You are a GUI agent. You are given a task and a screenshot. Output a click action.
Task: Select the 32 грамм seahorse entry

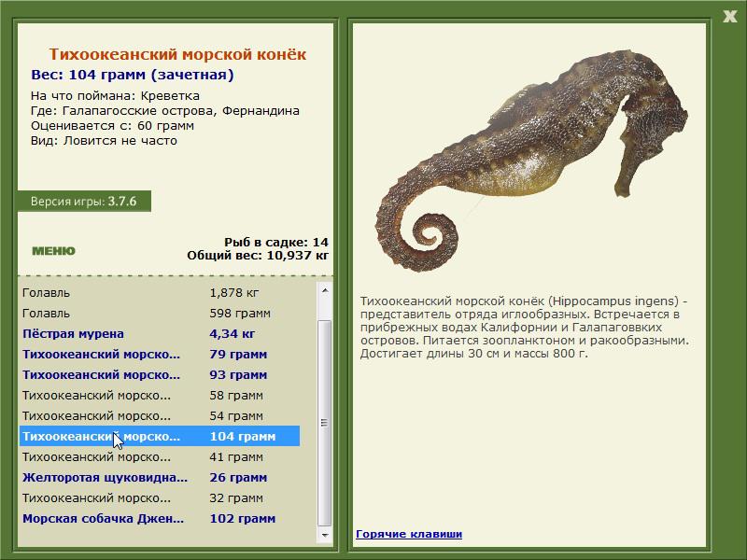point(160,498)
